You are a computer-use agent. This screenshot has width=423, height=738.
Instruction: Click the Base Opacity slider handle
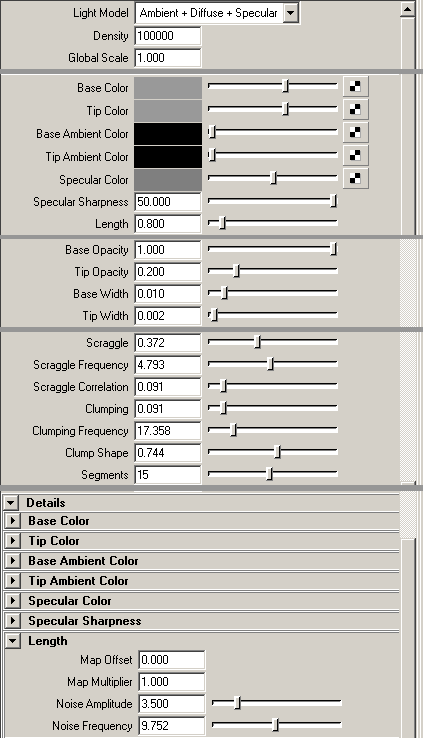coord(334,249)
